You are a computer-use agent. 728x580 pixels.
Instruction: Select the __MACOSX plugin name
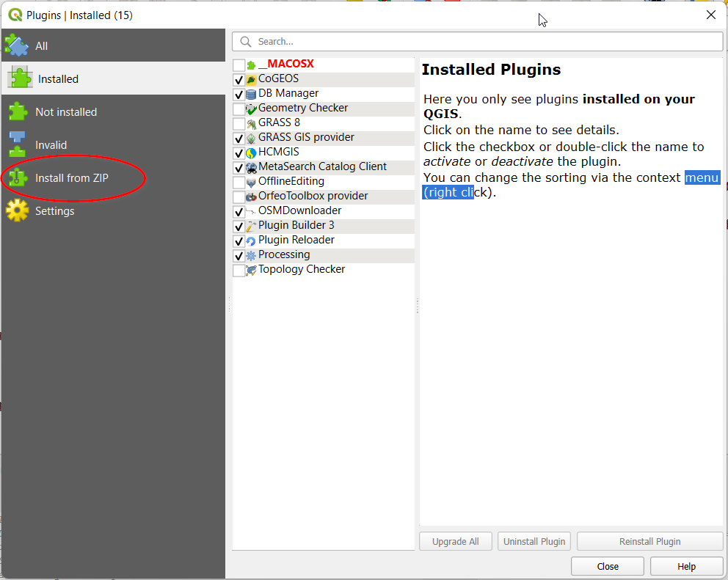tap(286, 64)
